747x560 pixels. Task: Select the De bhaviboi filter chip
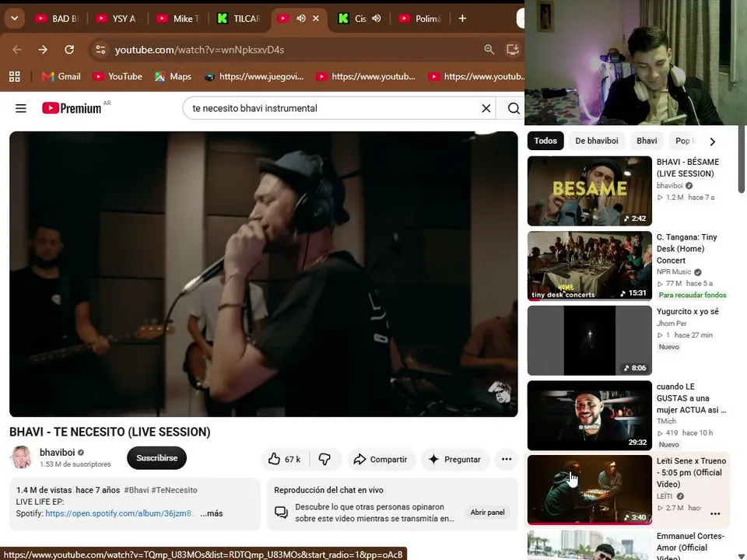click(x=597, y=141)
